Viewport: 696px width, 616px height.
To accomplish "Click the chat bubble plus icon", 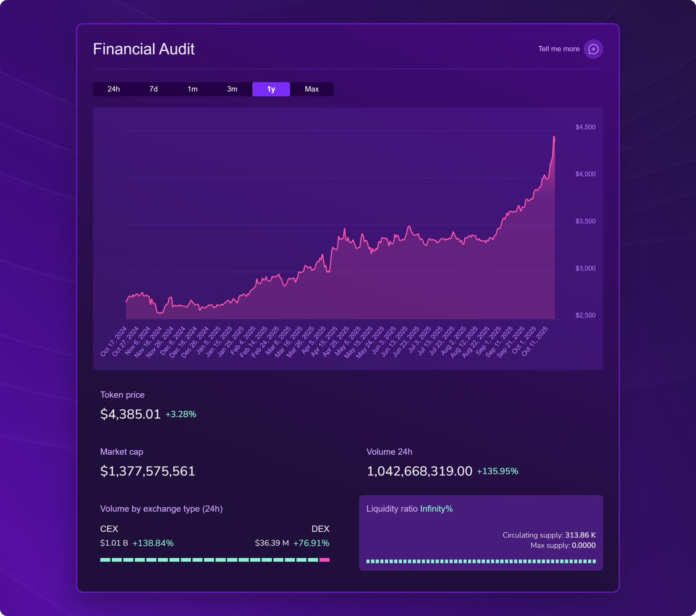I will (x=593, y=49).
